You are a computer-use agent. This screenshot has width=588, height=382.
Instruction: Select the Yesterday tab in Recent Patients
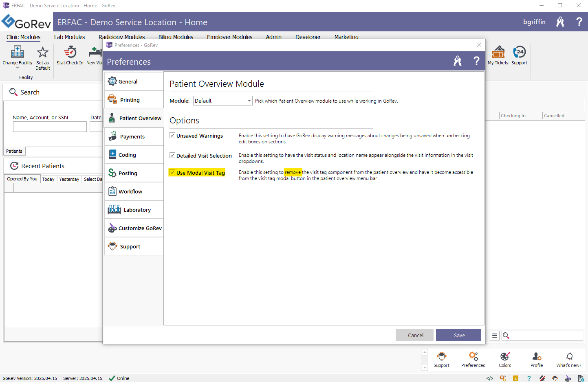coord(69,179)
